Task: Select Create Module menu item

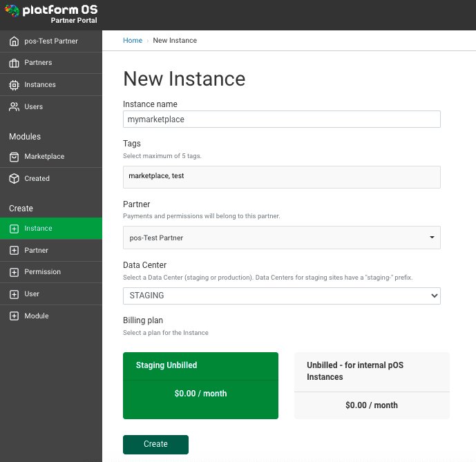Action: pos(51,316)
